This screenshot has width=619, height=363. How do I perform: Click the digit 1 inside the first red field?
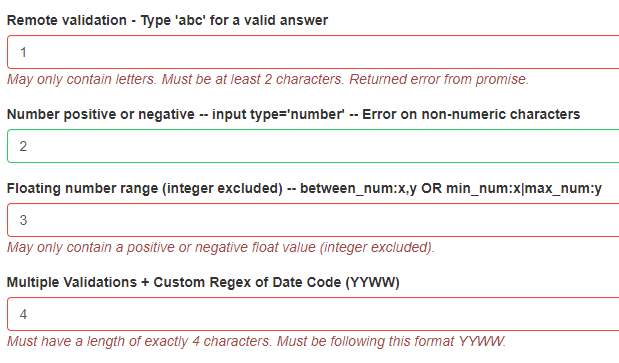coord(23,52)
